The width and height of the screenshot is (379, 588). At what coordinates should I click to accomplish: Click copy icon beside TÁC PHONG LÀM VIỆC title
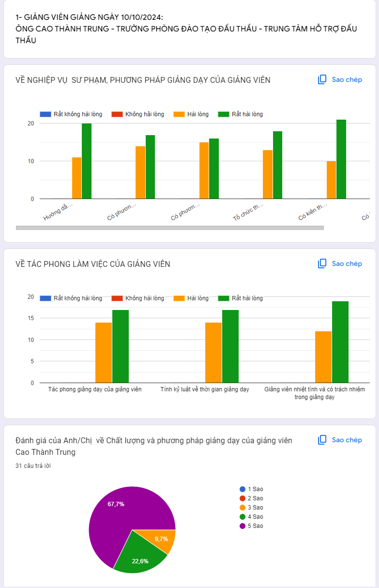[322, 263]
